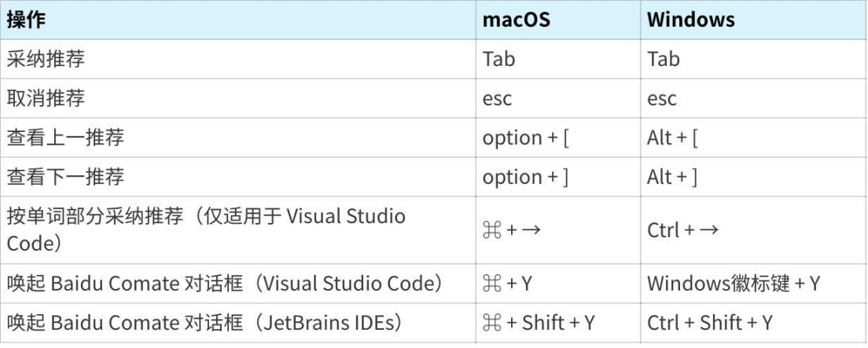Click the Alt + ] cell

coord(754,177)
